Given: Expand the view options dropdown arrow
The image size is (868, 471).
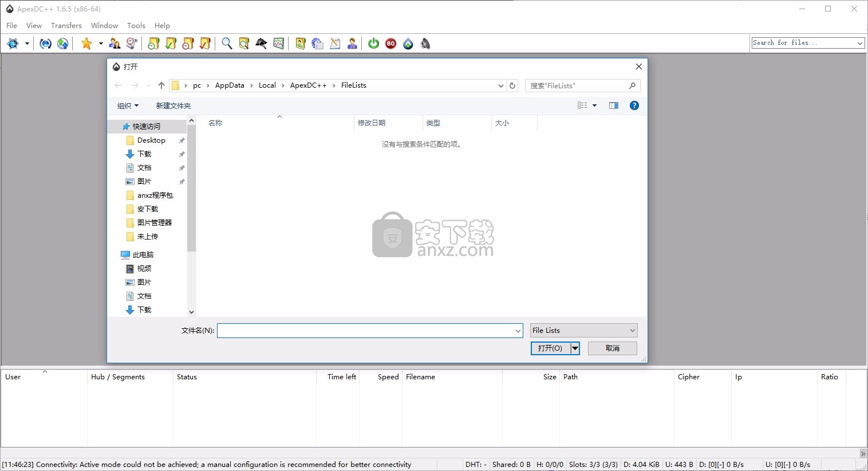Looking at the screenshot, I should click(594, 105).
